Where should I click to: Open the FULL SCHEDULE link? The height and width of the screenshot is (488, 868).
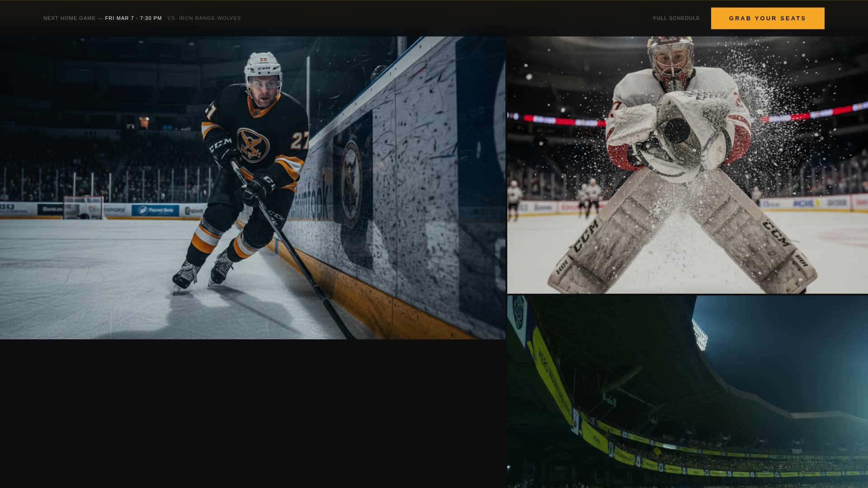(676, 19)
